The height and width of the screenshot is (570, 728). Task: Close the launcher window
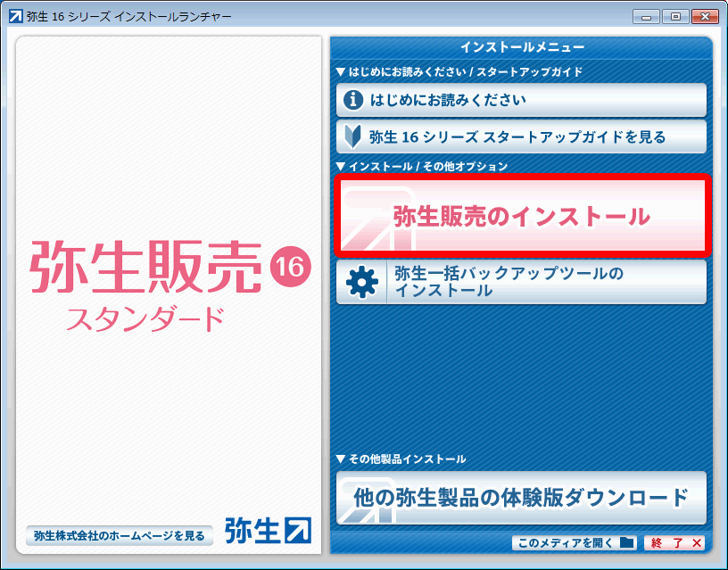(x=705, y=17)
